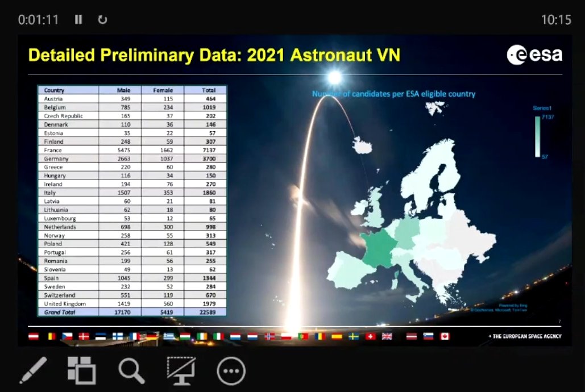
Task: Click the United Kingdom flag in footer
Action: [387, 336]
